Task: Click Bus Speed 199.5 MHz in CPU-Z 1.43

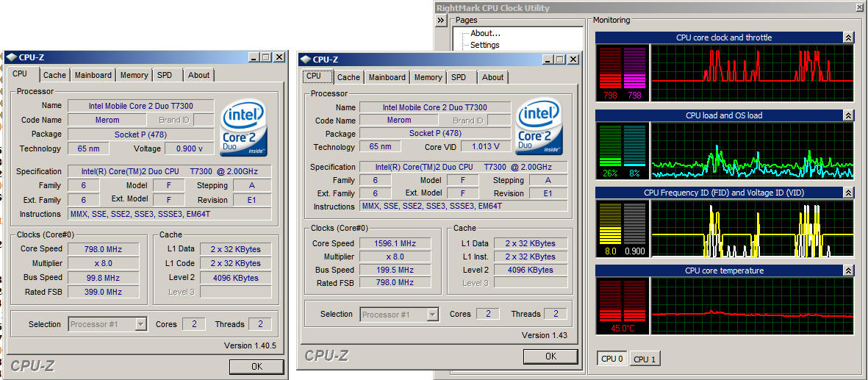Action: click(x=395, y=270)
